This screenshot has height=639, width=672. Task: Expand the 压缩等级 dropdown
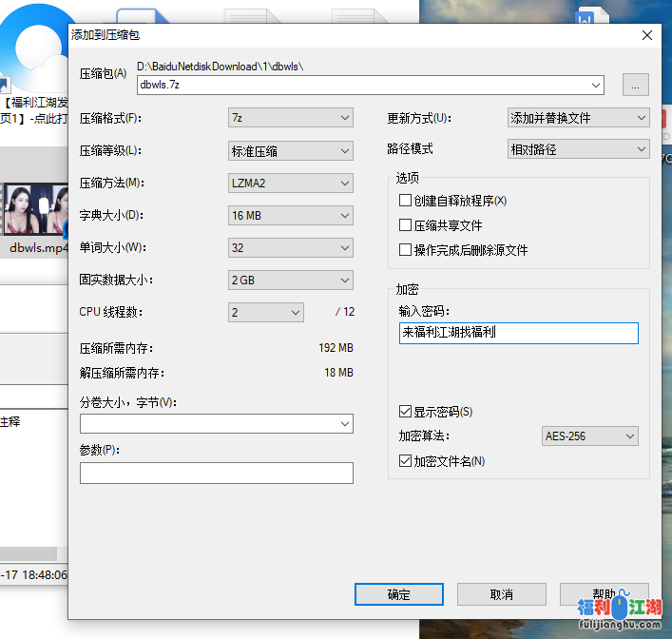[x=291, y=150]
